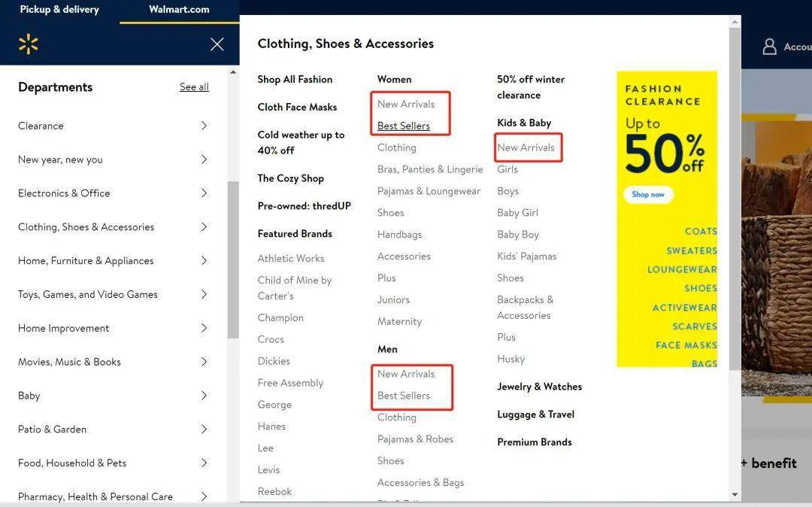Expand Clothing, Shoes & Accessories chevron

(204, 227)
